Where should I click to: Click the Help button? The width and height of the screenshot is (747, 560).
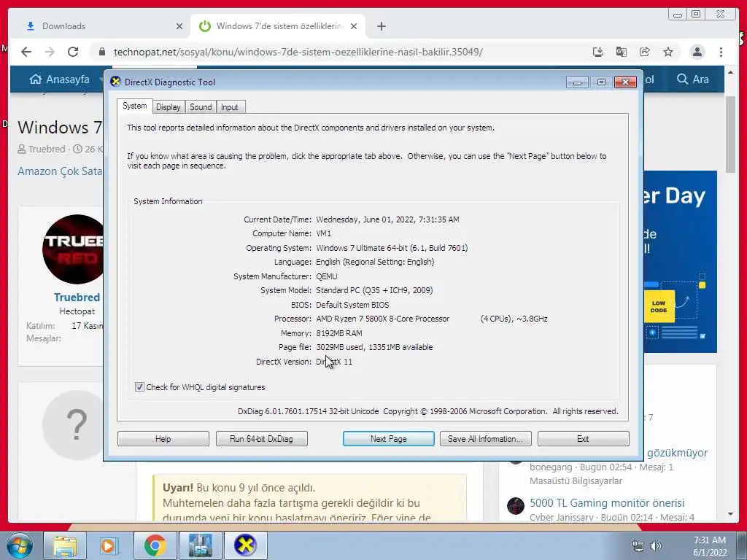(x=163, y=438)
